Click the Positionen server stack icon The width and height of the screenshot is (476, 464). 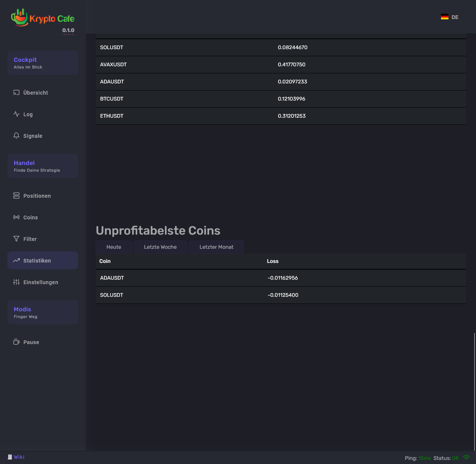[x=16, y=196]
